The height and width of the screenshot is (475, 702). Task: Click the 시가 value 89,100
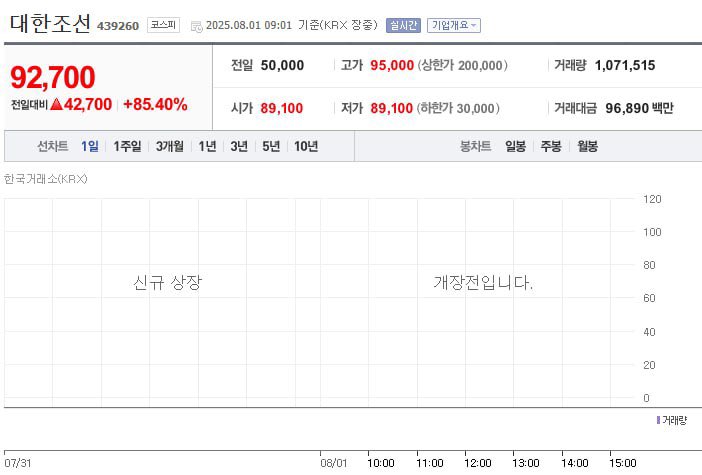pos(282,108)
